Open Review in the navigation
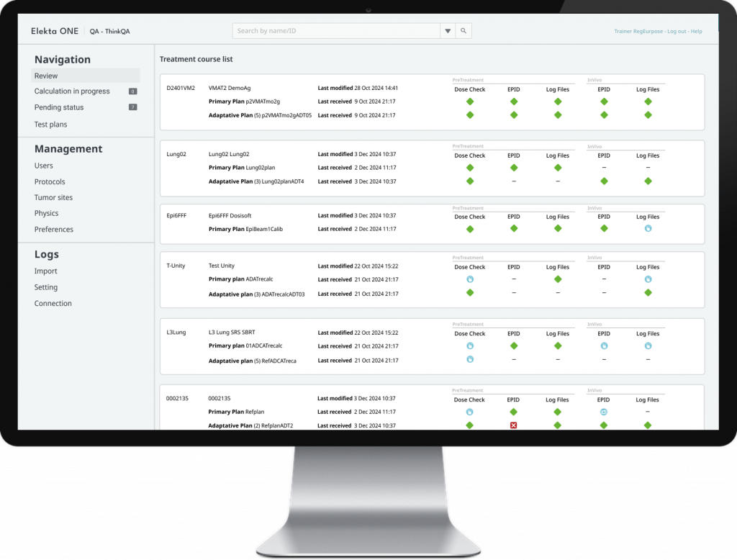 point(46,76)
